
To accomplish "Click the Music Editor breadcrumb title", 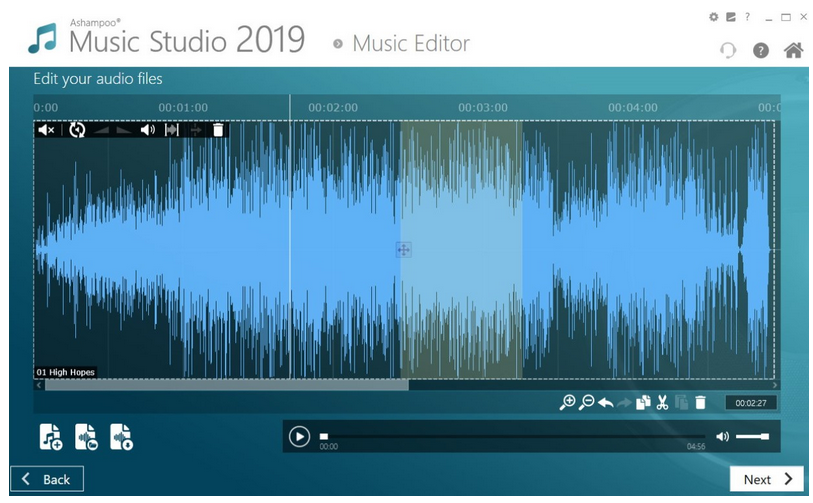I will 411,44.
